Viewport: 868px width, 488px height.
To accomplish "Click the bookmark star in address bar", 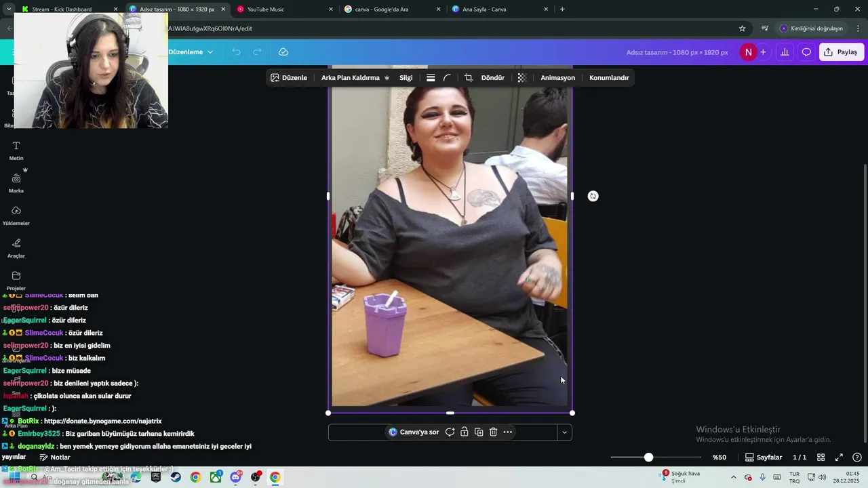I will [x=742, y=28].
